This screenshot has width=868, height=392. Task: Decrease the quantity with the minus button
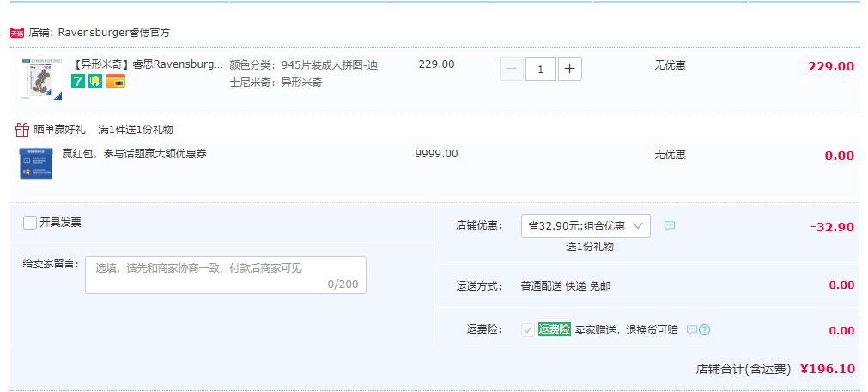[512, 70]
